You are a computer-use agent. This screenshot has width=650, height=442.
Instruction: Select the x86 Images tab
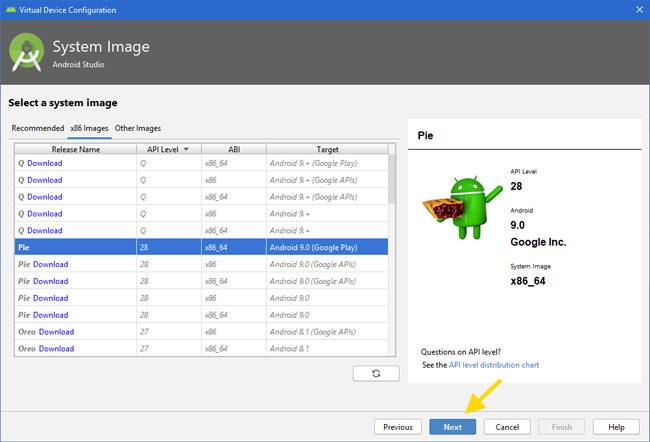tap(89, 128)
